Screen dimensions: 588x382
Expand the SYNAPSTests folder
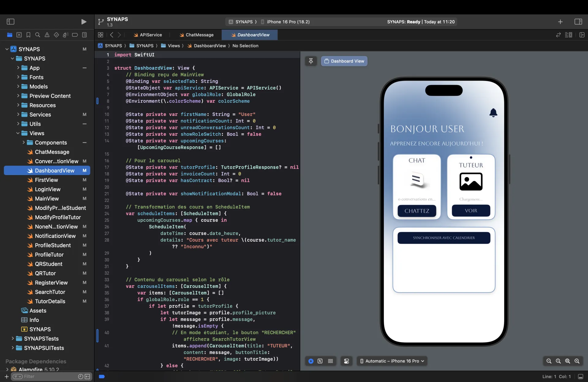12,338
